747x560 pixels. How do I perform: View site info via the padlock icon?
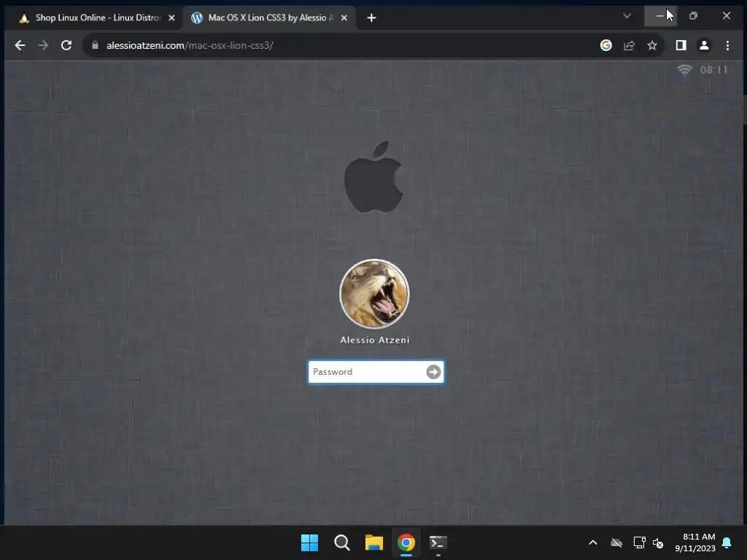coord(95,45)
